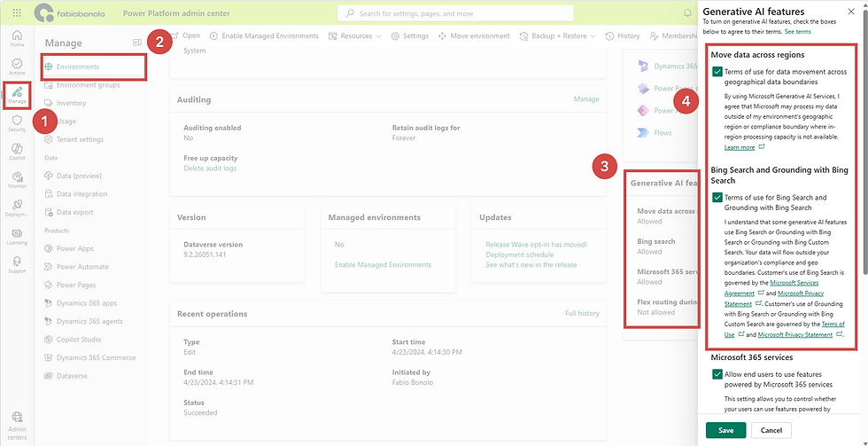Viewport: 868px width, 446px height.
Task: Click See what's new in the release
Action: click(531, 265)
